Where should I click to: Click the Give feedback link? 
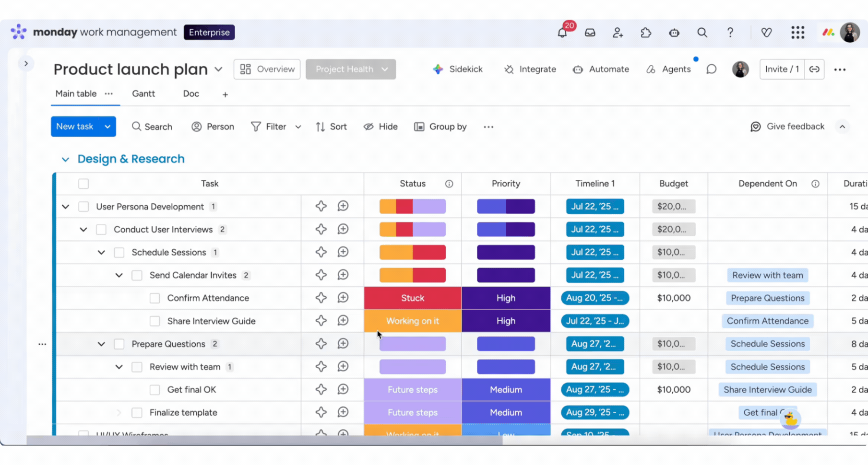[x=787, y=127]
